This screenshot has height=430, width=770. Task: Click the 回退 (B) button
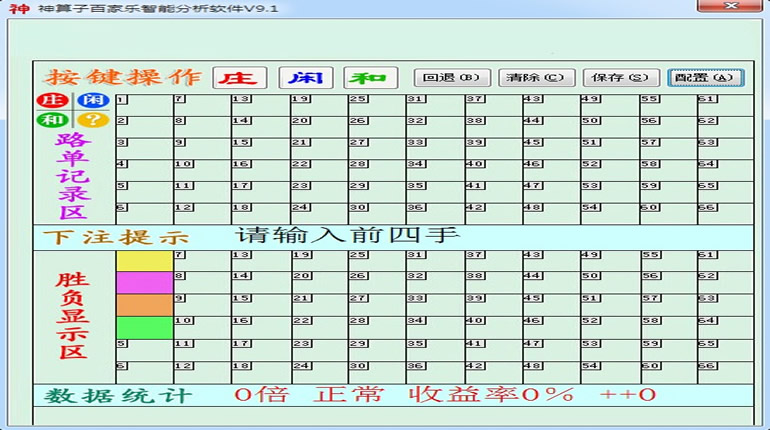(452, 78)
